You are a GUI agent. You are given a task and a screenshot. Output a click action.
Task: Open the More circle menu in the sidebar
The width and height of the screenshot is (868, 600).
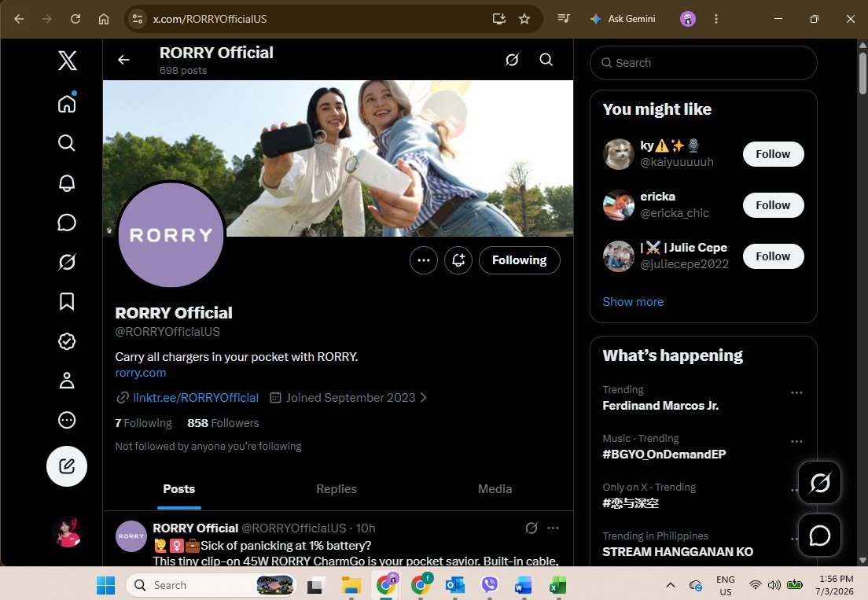pyautogui.click(x=67, y=420)
